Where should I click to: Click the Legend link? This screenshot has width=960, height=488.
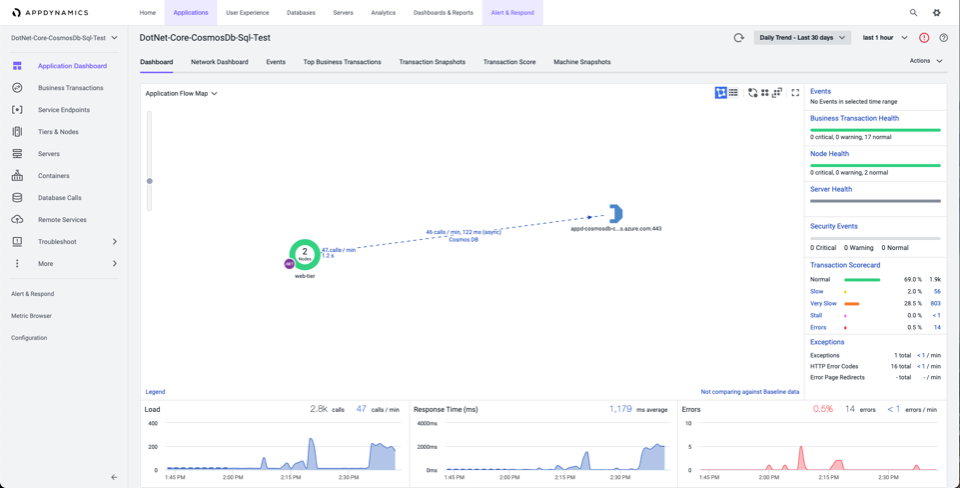155,392
